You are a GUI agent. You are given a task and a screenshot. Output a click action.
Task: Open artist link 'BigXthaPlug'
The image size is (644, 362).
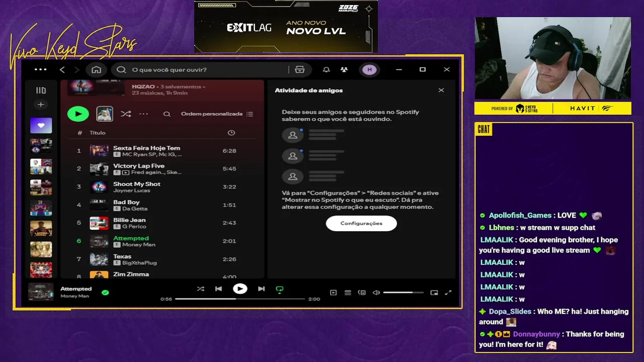pos(139,263)
